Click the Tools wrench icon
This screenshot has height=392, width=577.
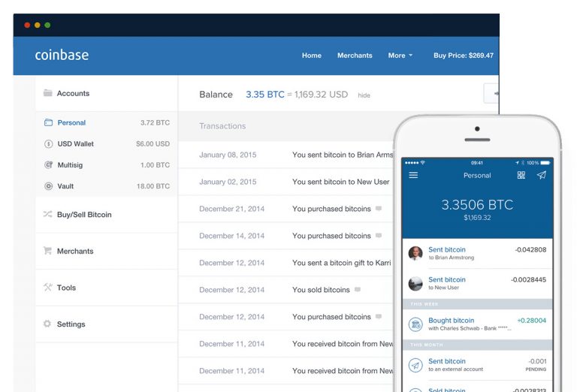47,287
